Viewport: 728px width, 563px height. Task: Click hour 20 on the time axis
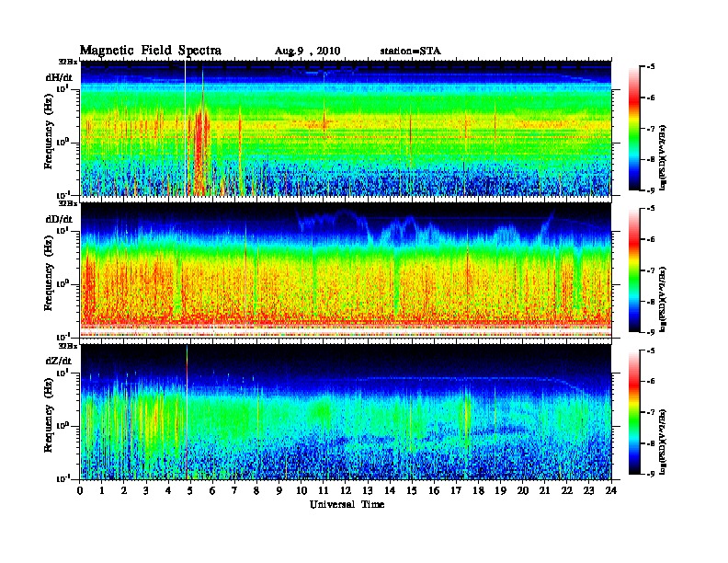[x=523, y=490]
